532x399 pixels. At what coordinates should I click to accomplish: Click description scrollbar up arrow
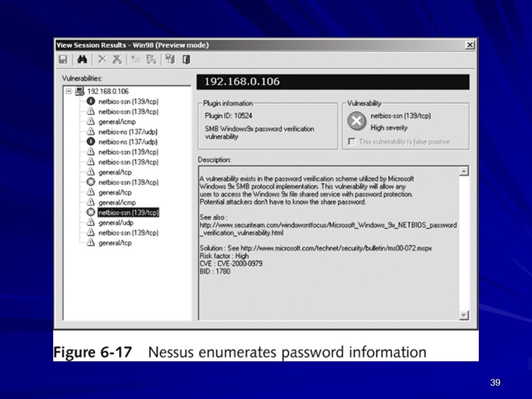click(x=464, y=171)
